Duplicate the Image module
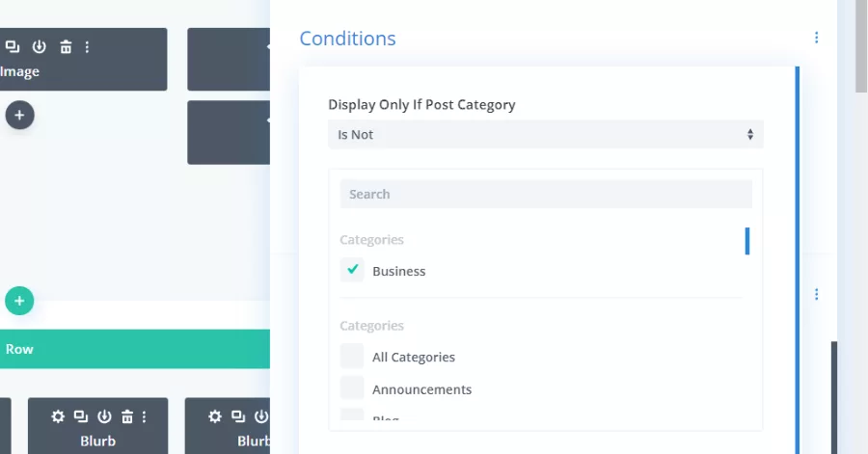Viewport: 868px width, 454px height. tap(13, 47)
